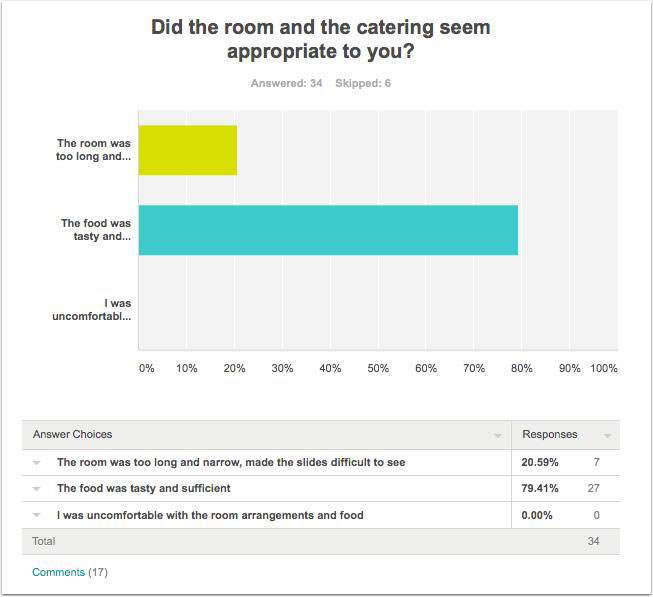653x597 pixels.
Task: Click the 20.59% response value
Action: 540,463
